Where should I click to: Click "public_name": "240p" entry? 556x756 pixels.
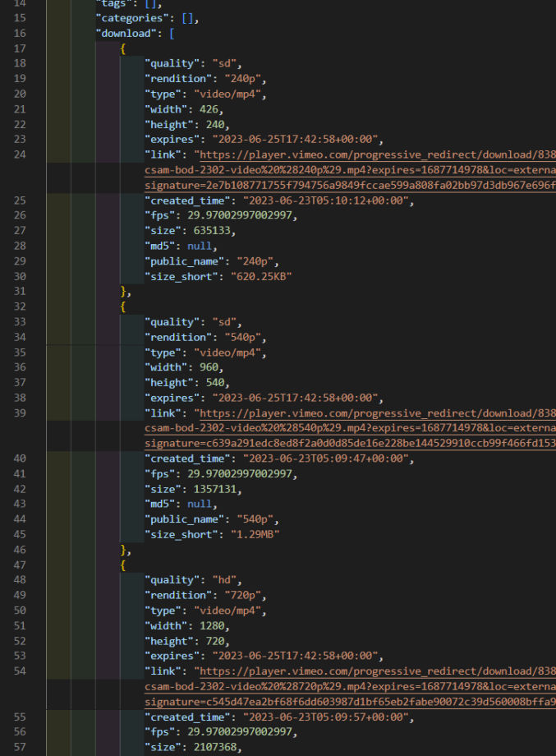[x=212, y=261]
